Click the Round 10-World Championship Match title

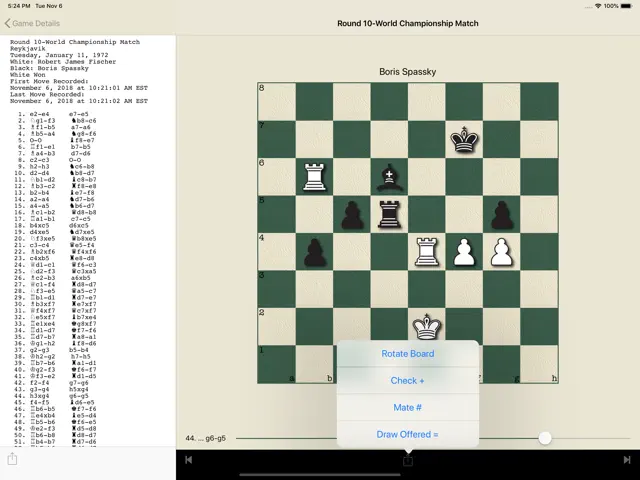[408, 23]
